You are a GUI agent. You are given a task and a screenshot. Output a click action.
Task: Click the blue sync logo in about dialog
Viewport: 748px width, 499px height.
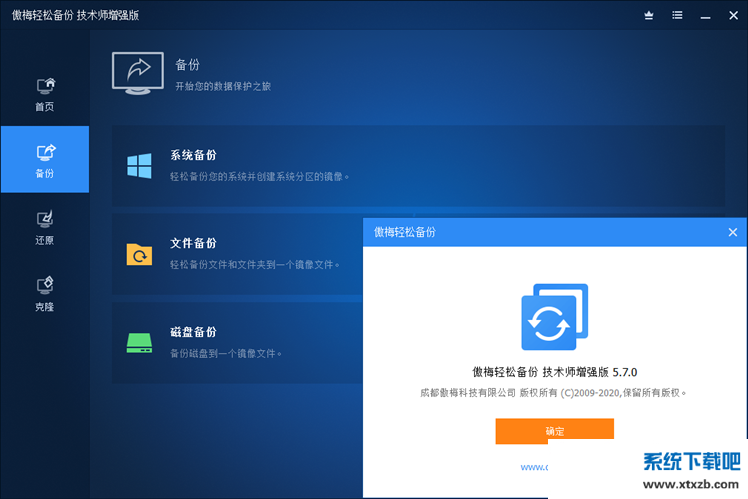point(554,317)
